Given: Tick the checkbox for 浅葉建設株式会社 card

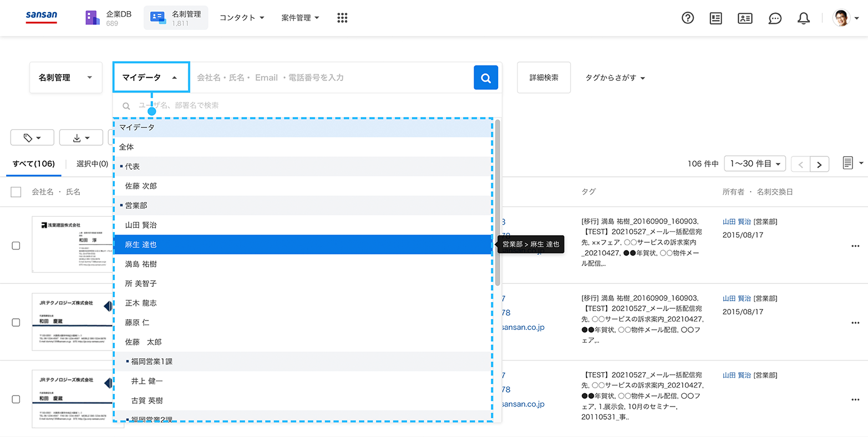Looking at the screenshot, I should [16, 246].
